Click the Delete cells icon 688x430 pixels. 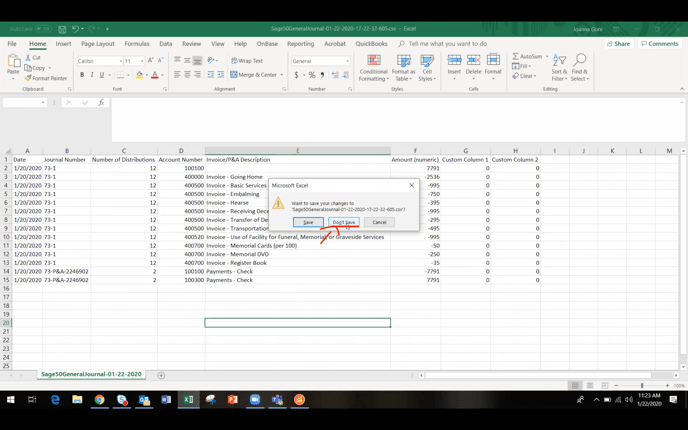tap(473, 60)
